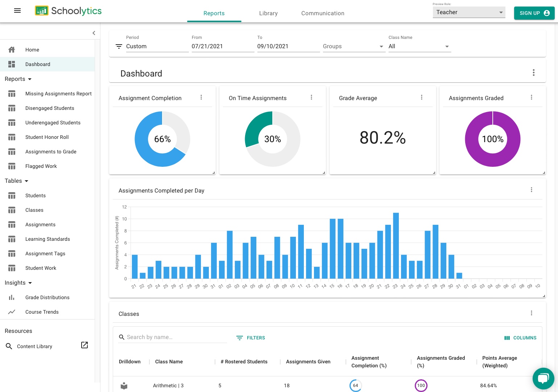
Task: Click the Search by name field
Action: (x=176, y=337)
